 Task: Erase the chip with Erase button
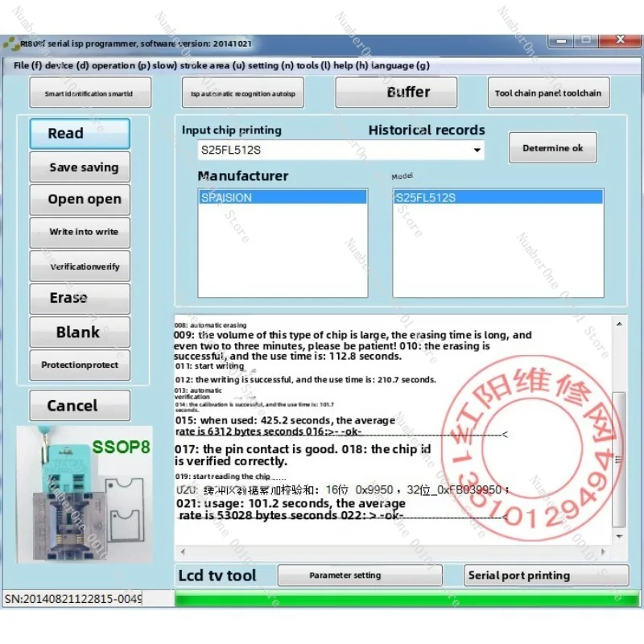pyautogui.click(x=80, y=299)
